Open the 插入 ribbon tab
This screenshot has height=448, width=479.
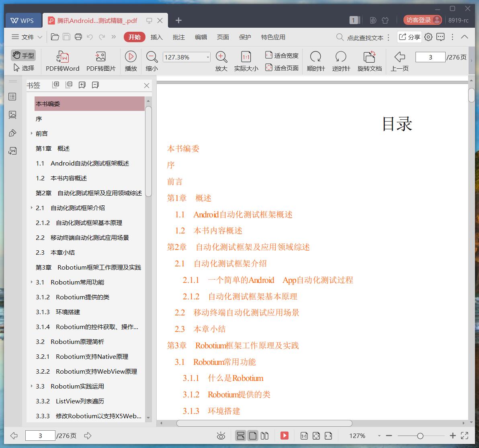click(156, 37)
